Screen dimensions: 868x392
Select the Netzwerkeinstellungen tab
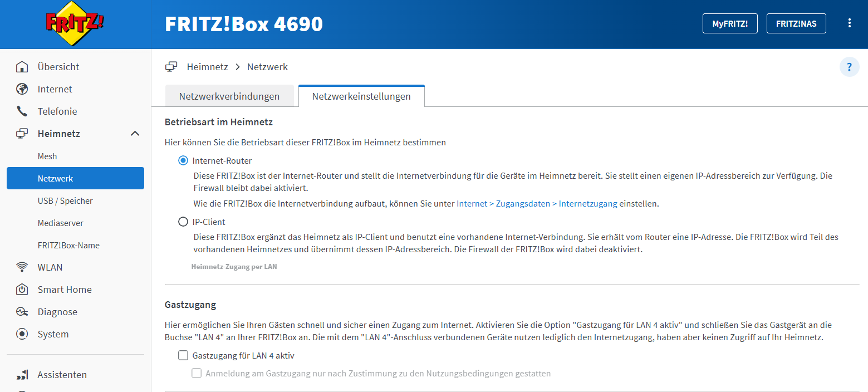coord(361,96)
